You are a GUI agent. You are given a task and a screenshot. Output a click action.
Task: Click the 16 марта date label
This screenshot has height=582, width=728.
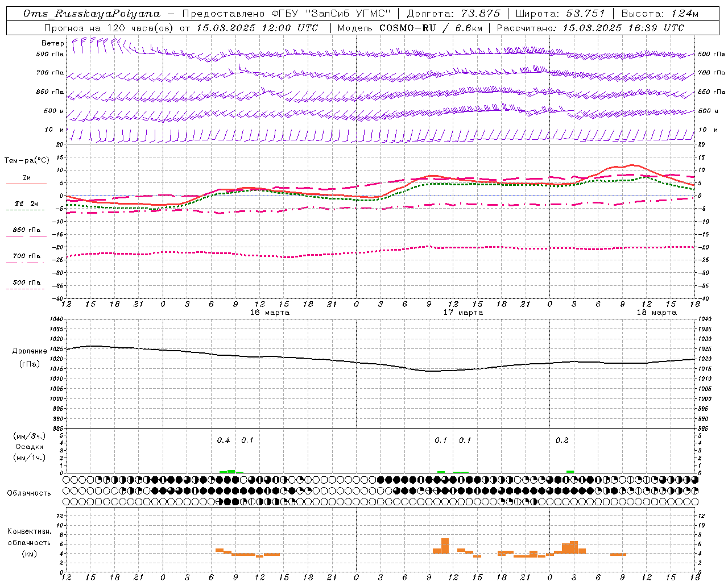click(x=270, y=313)
